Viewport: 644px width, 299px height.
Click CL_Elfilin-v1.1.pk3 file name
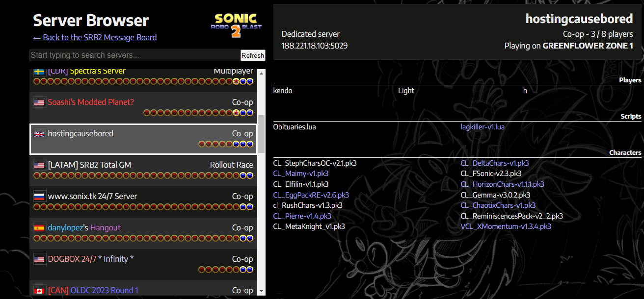click(x=301, y=184)
